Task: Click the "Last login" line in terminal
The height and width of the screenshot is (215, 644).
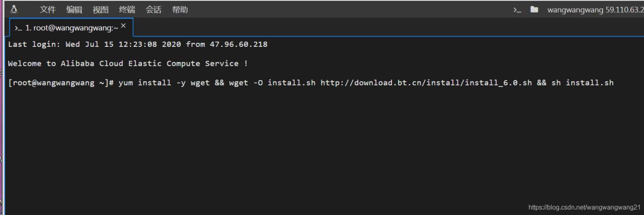Action: tap(137, 44)
